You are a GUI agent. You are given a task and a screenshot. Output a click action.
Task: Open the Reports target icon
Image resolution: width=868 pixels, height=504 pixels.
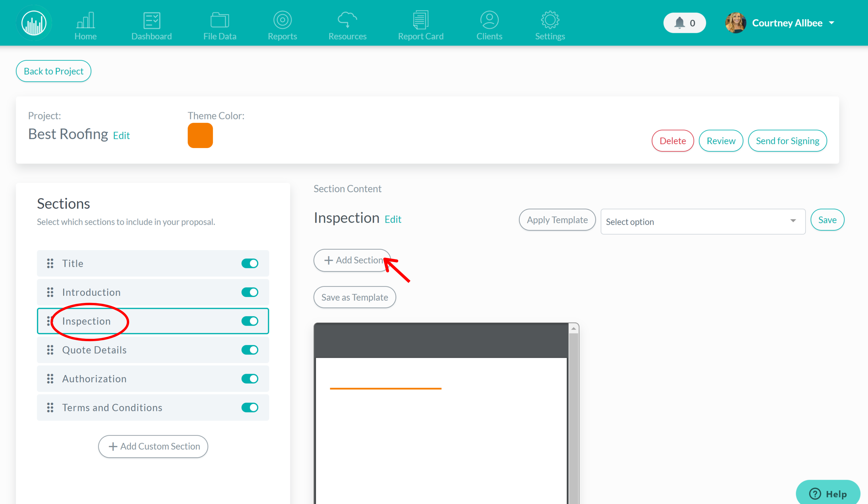point(282,20)
